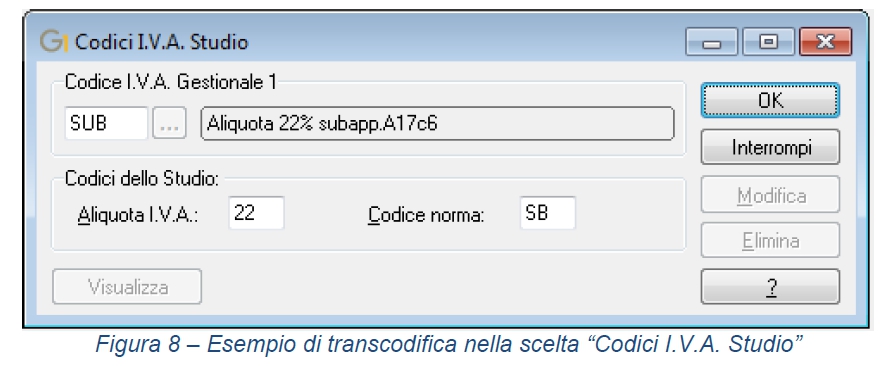Screen dimensions: 890x366
Task: Click the Codici dello Studio group heading
Action: pyautogui.click(x=141, y=179)
